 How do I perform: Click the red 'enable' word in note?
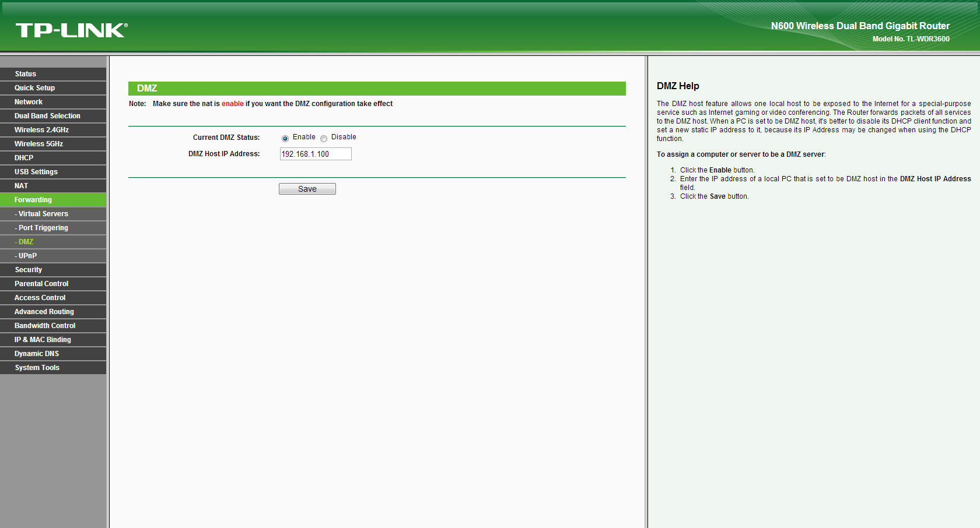click(x=233, y=104)
